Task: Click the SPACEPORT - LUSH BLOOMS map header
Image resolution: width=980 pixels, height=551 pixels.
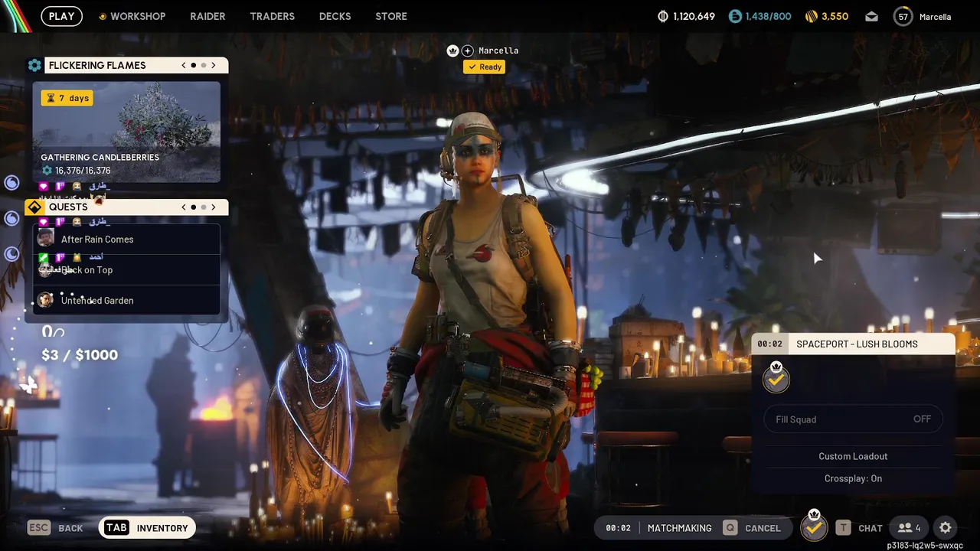Action: pos(854,344)
